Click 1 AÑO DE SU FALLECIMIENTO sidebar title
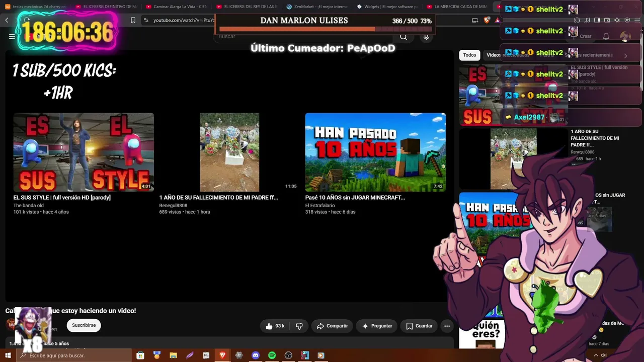This screenshot has height=362, width=644. [595, 138]
